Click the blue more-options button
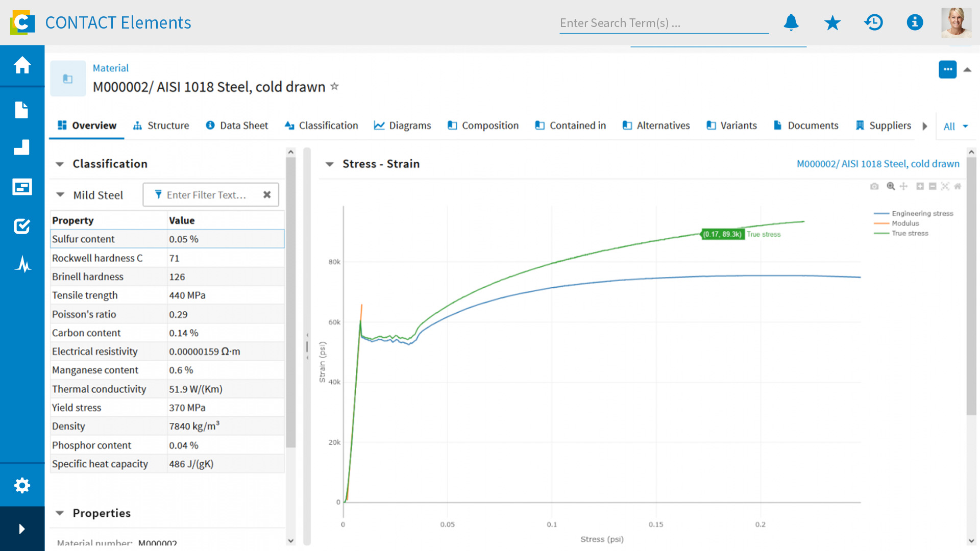This screenshot has width=980, height=551. [947, 69]
